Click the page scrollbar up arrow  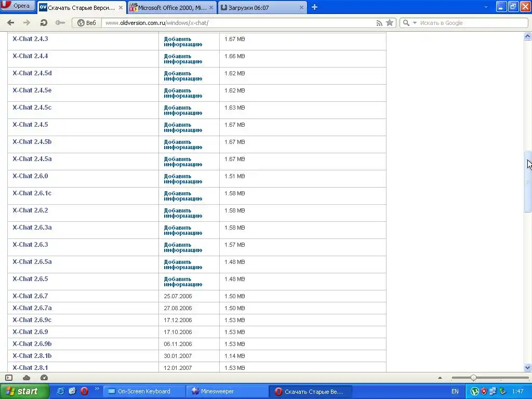(528, 36)
